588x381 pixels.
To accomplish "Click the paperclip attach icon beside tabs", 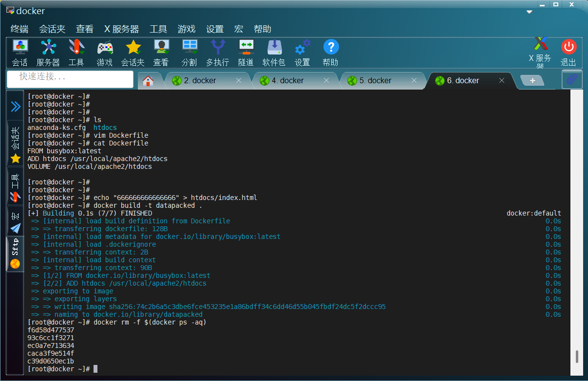I will pyautogui.click(x=572, y=79).
